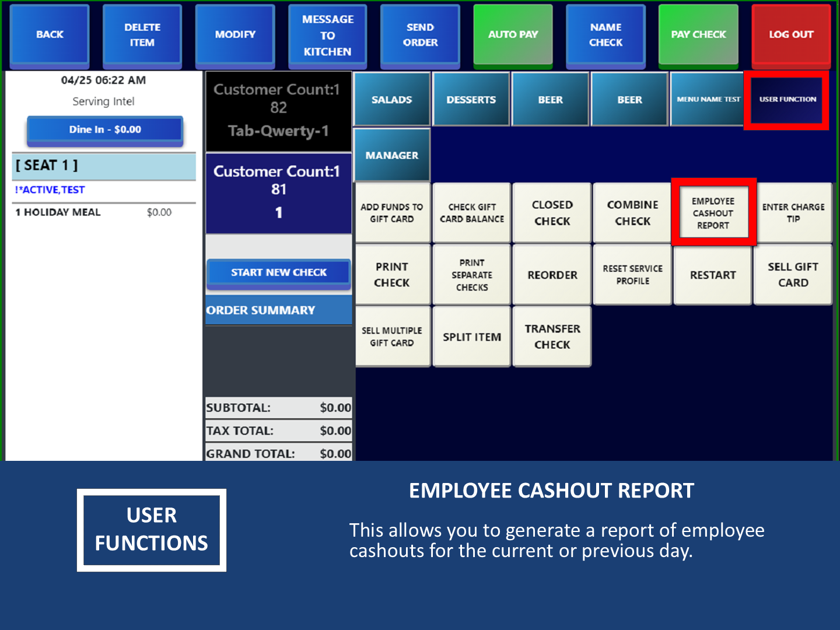This screenshot has height=630, width=840.
Task: Switch to the Desserts category
Action: (471, 100)
